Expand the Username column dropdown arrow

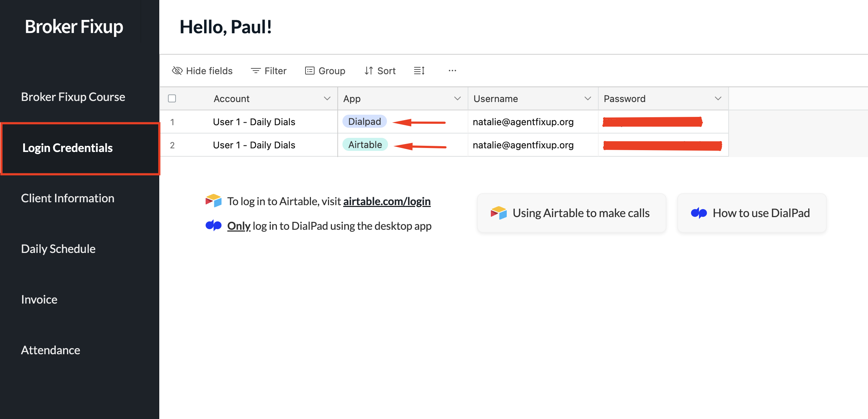(x=587, y=98)
